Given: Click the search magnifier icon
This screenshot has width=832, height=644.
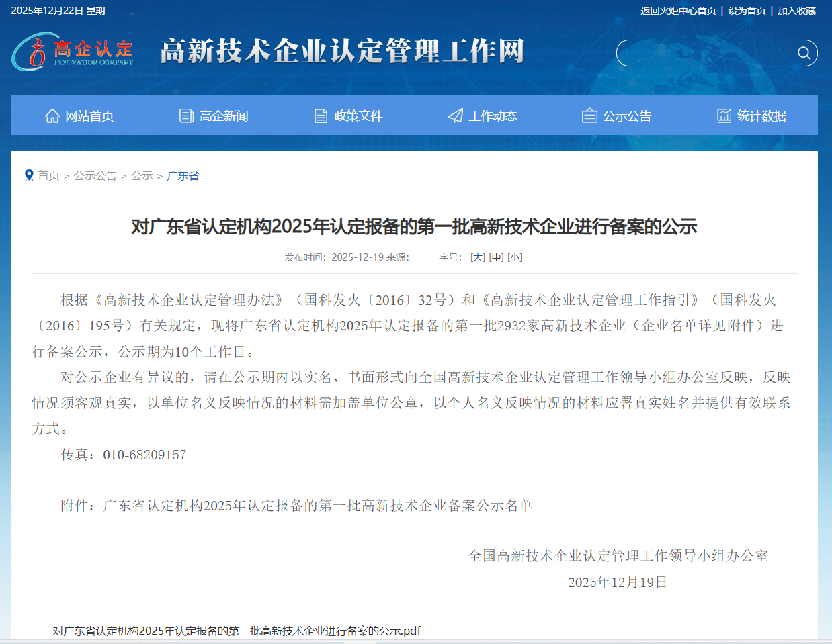Looking at the screenshot, I should (804, 53).
